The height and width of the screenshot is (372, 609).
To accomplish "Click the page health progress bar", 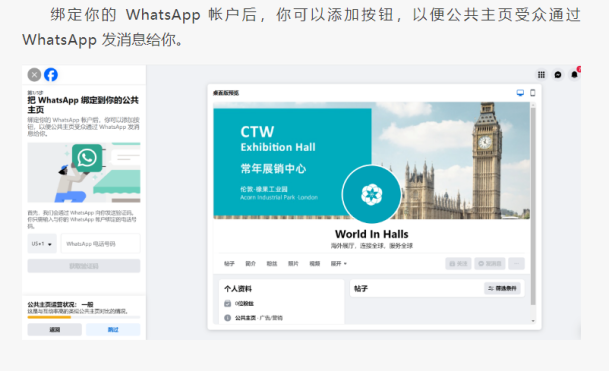I will point(84,317).
